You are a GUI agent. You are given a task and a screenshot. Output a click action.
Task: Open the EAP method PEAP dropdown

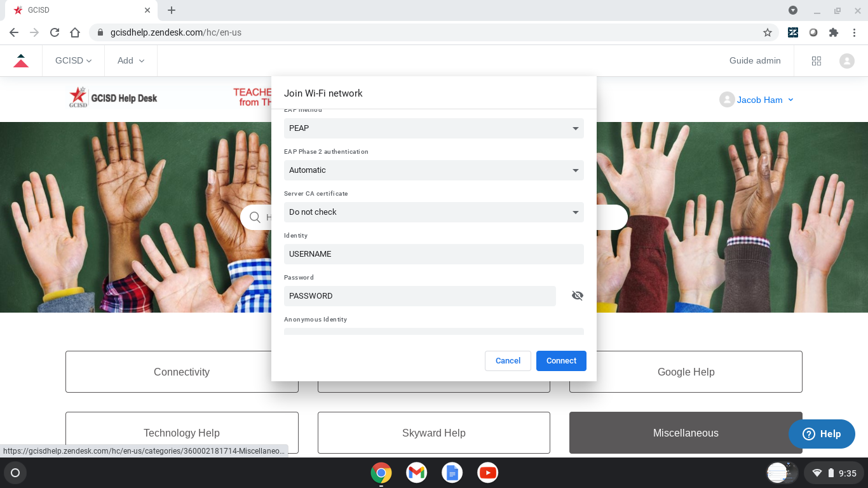click(434, 128)
